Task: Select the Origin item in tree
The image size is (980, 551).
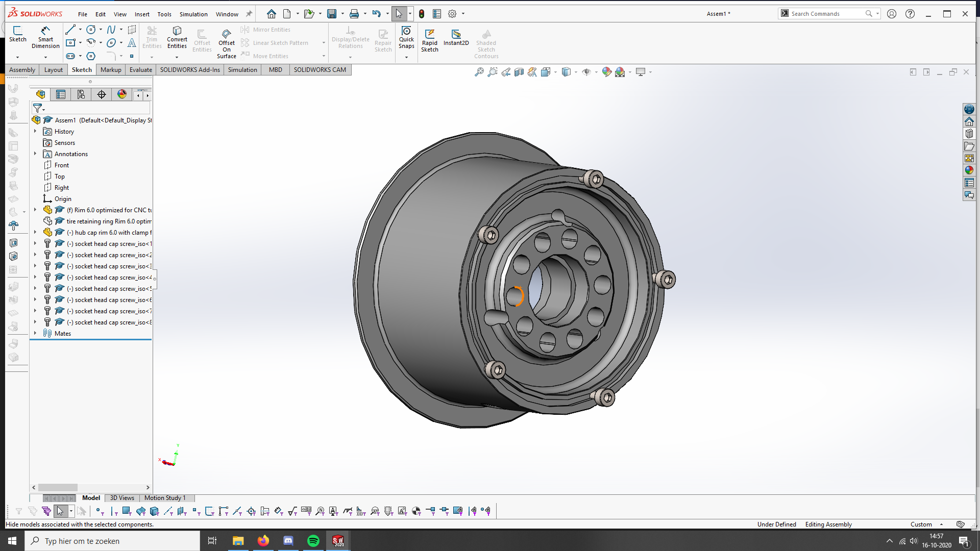Action: coord(63,199)
